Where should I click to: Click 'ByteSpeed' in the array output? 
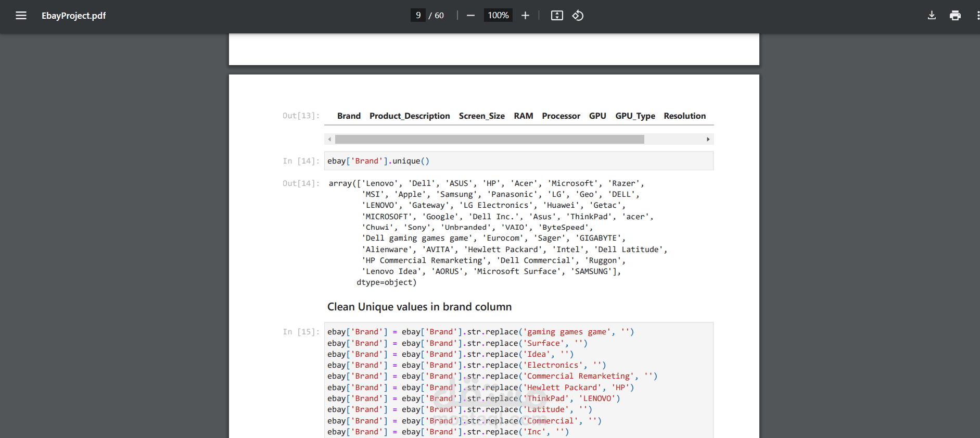coord(563,228)
